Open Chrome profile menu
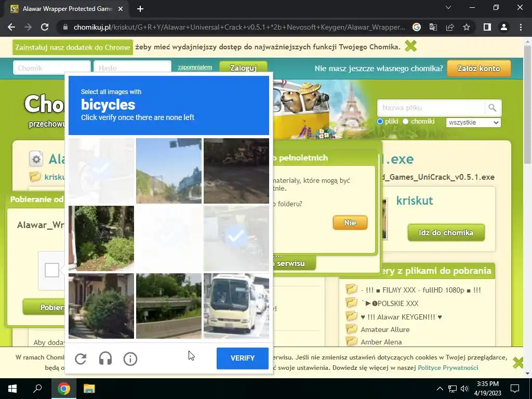The height and width of the screenshot is (399, 532). [504, 27]
